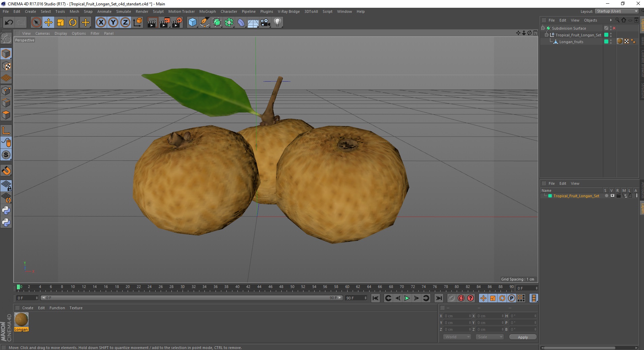Switch to Texture mode in left sidebar

(x=6, y=66)
